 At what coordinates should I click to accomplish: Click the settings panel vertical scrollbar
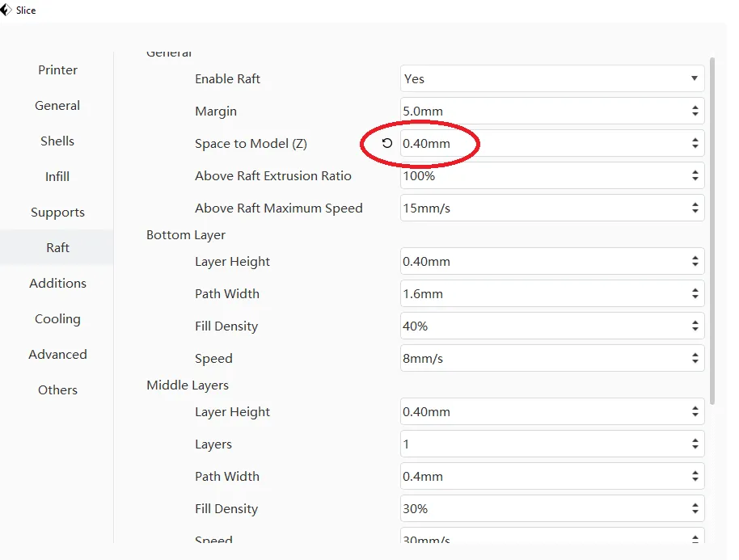(x=712, y=231)
